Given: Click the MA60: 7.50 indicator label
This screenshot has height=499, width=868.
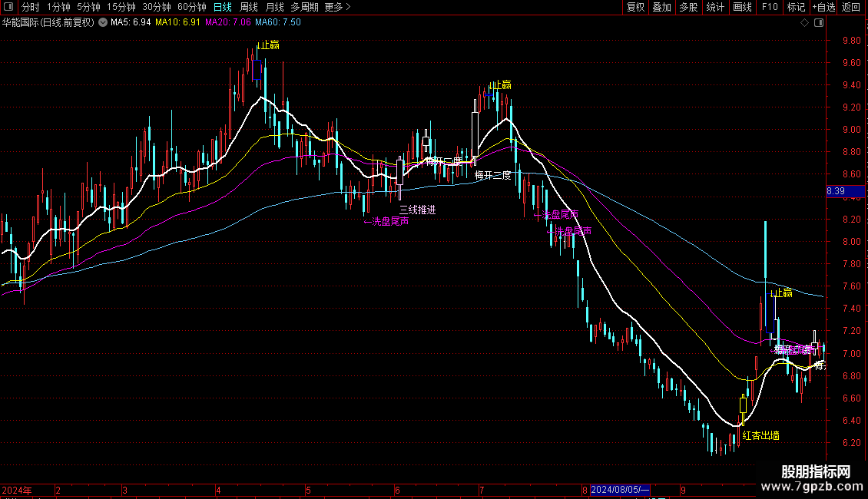Looking at the screenshot, I should tap(278, 23).
